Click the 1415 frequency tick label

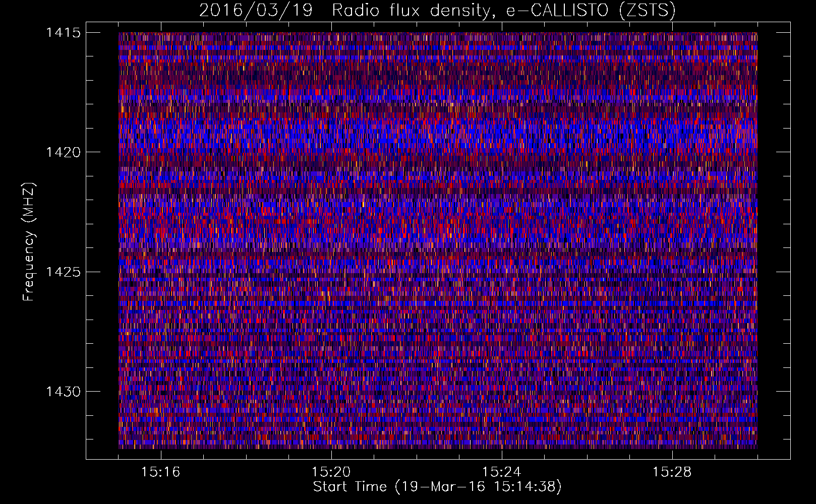coord(63,33)
